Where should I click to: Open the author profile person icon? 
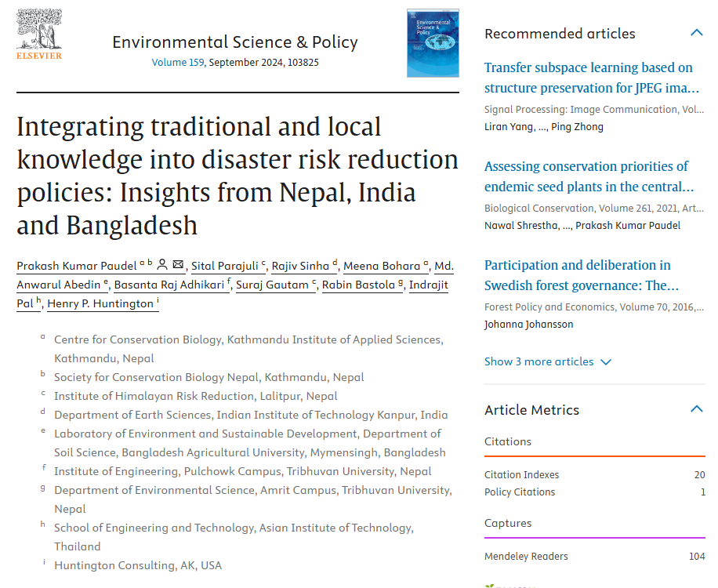pyautogui.click(x=162, y=265)
